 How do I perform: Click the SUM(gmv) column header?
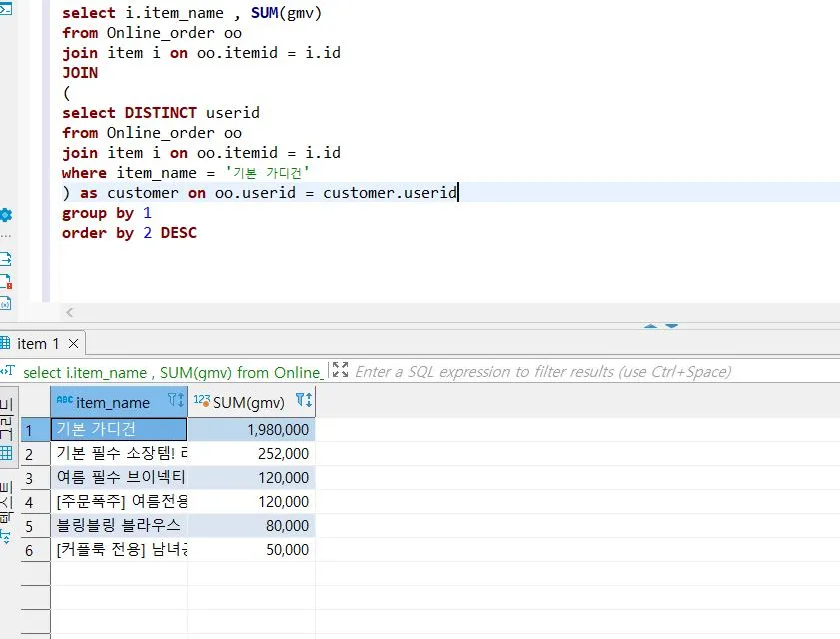[x=252, y=402]
